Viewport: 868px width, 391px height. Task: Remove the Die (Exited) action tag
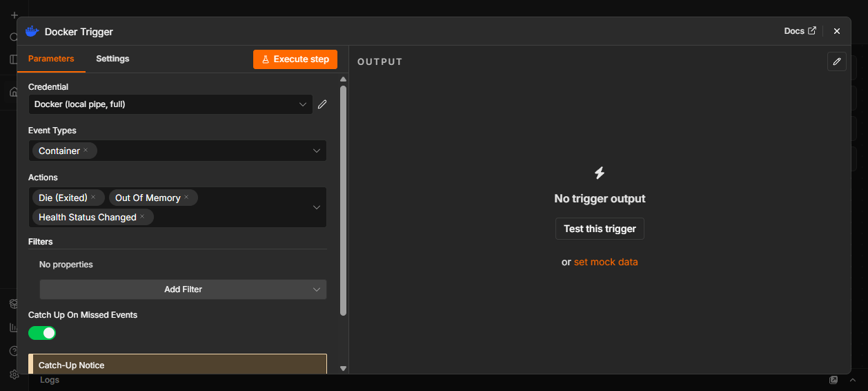93,198
